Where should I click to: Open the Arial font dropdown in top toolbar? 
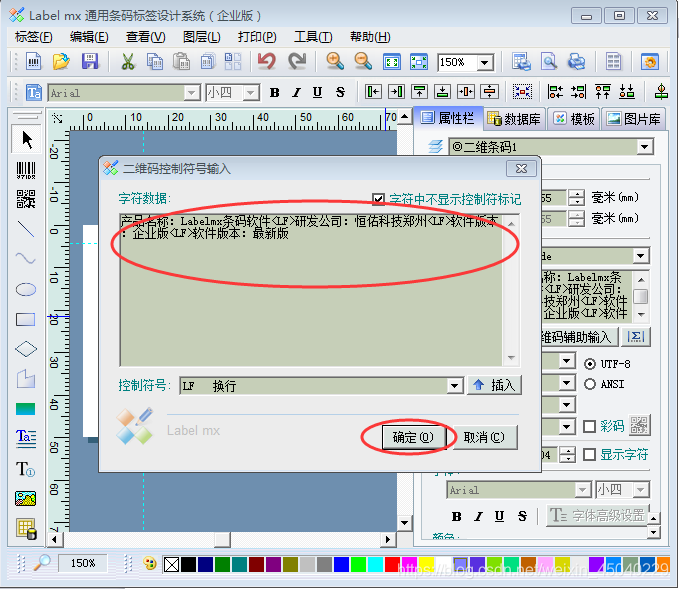pyautogui.click(x=191, y=93)
